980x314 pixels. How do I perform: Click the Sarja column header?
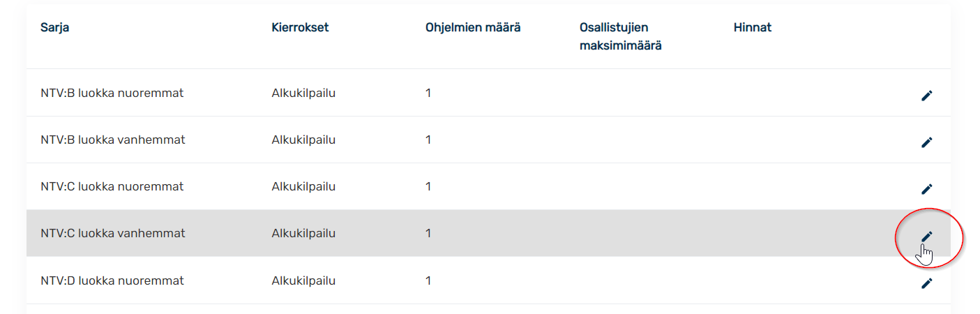pos(55,28)
